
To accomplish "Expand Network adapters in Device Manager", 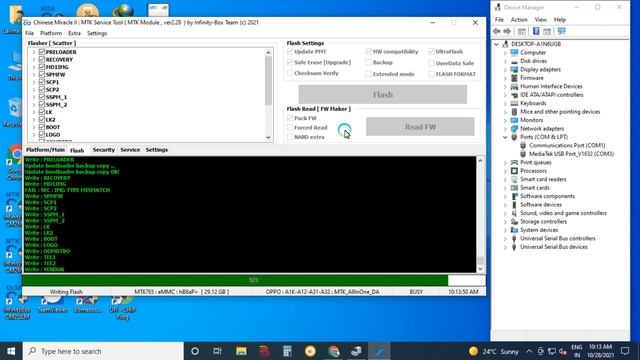I will [505, 129].
